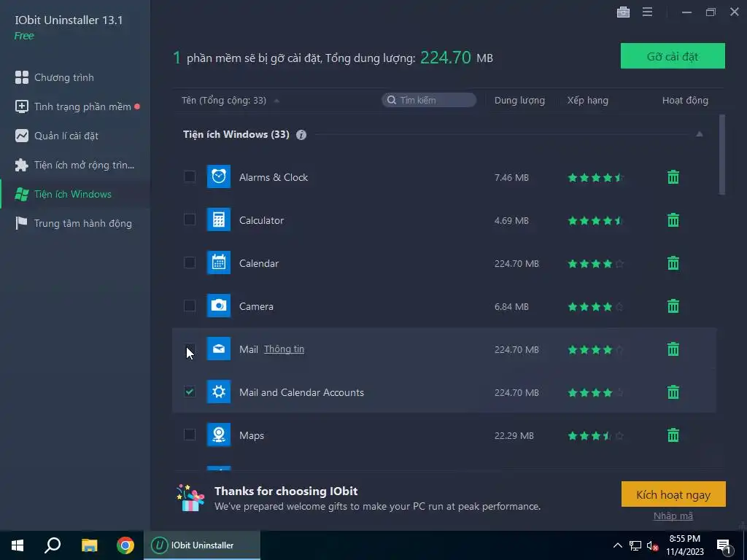Open the notification center icon
747x560 pixels.
click(724, 546)
